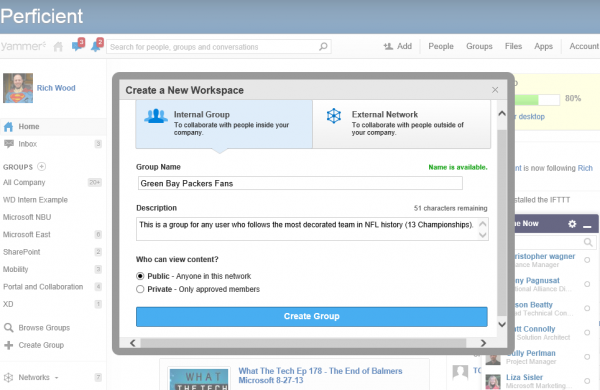This screenshot has height=390, width=600.
Task: Click the description box scroll down arrow
Action: point(483,235)
